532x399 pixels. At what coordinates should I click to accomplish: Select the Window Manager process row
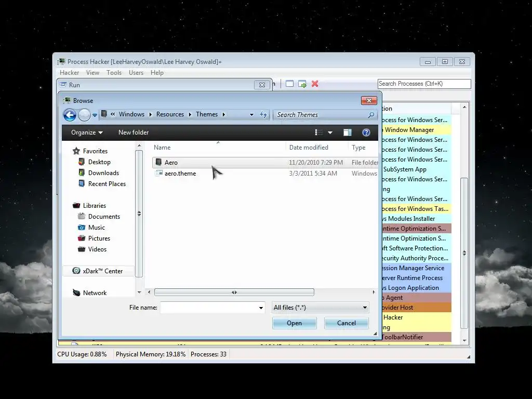416,130
